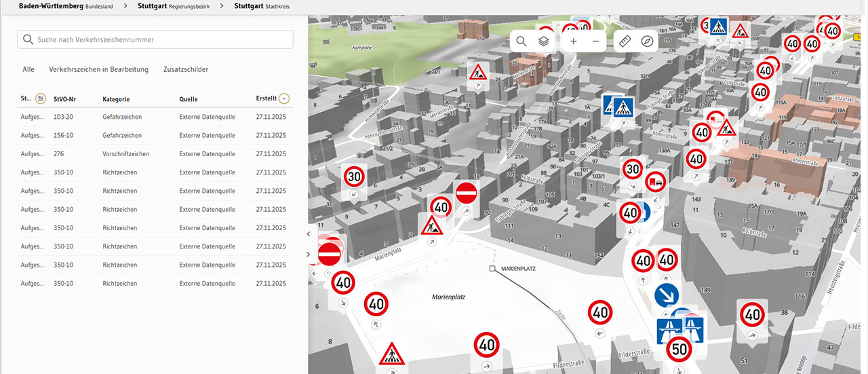Select the 40 sign directly above the Marienplatz roadworks sign
Viewport: 868px width, 374px height.
tap(441, 207)
